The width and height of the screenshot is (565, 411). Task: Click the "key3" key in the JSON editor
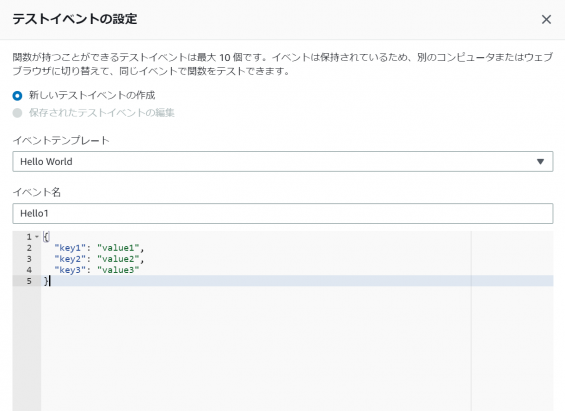pyautogui.click(x=70, y=270)
